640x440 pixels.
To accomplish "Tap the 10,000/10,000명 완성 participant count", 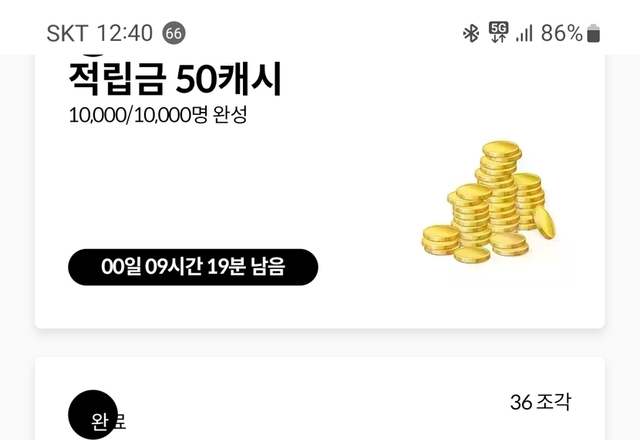I will click(x=158, y=115).
